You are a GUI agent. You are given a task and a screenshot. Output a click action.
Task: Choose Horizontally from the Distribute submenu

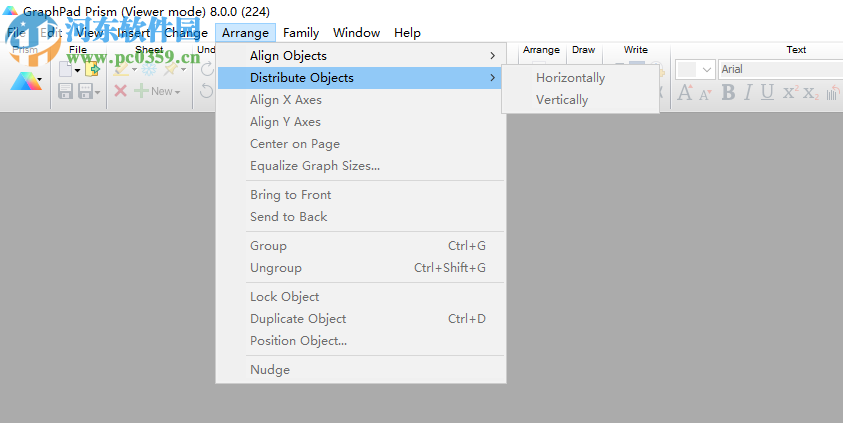570,78
